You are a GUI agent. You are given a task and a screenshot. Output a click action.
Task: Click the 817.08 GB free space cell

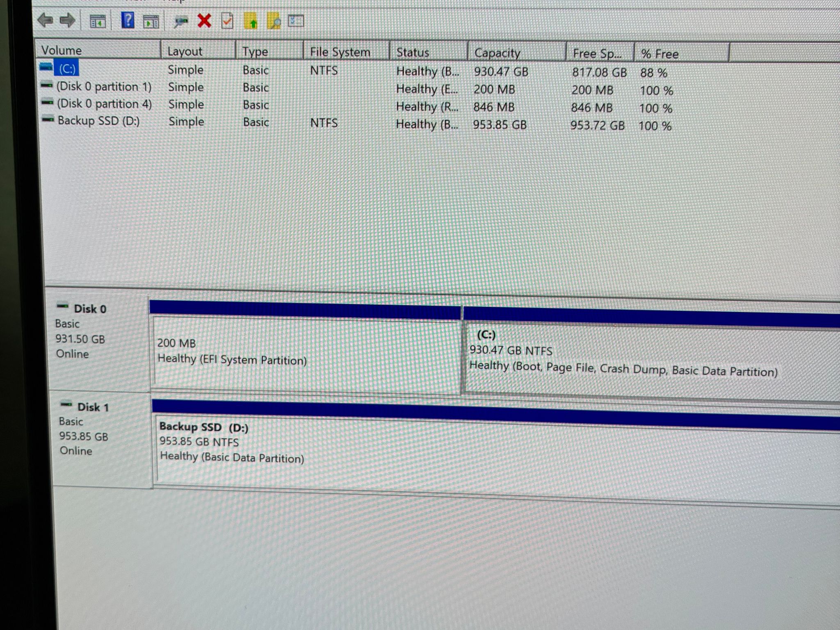(599, 73)
